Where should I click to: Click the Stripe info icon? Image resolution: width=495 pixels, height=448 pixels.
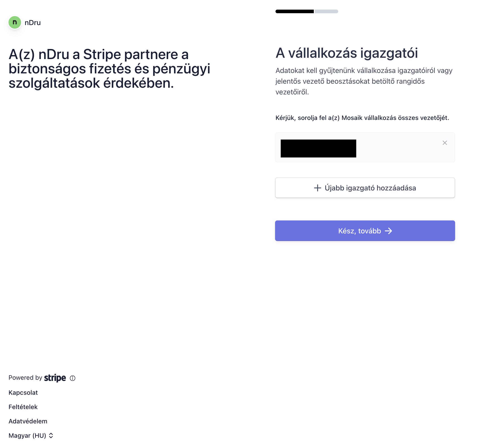point(72,378)
